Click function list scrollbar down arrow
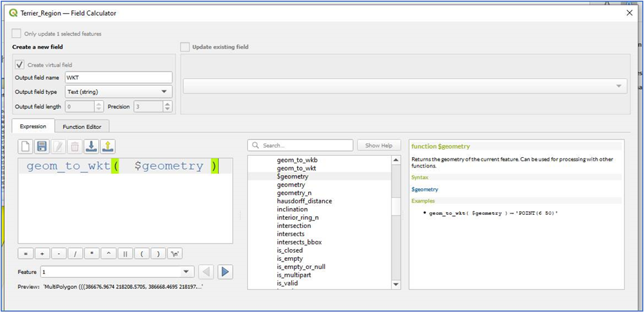 point(396,284)
